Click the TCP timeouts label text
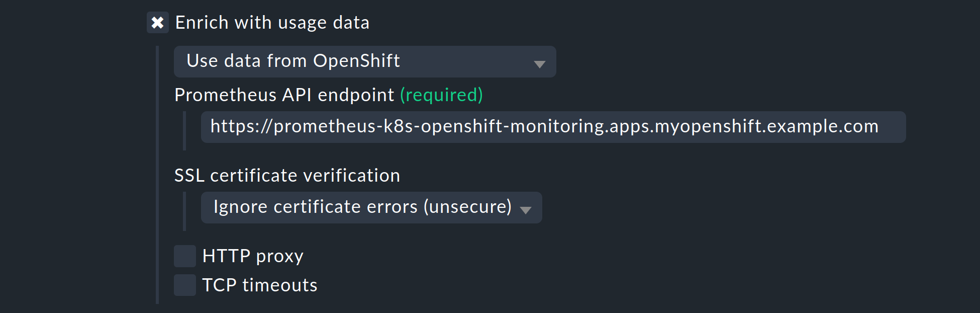 (259, 285)
